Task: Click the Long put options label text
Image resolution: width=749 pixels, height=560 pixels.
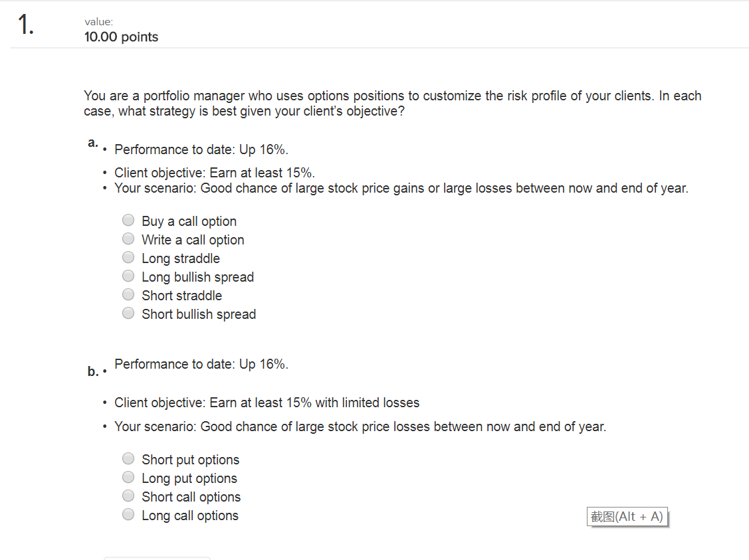Action: [x=189, y=478]
